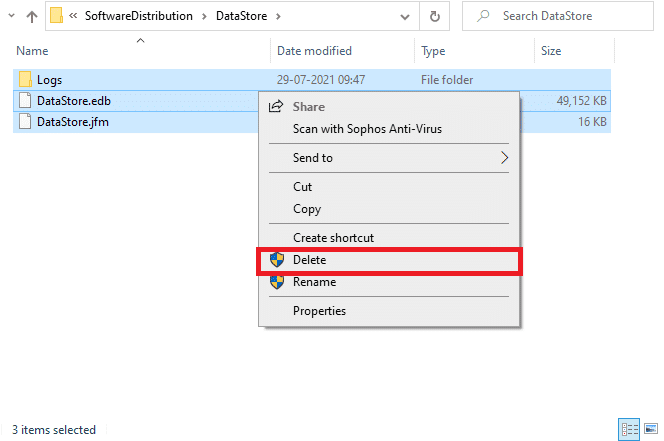Click the Search DataStore field
Image resolution: width=664 pixels, height=441 pixels.
coord(557,16)
